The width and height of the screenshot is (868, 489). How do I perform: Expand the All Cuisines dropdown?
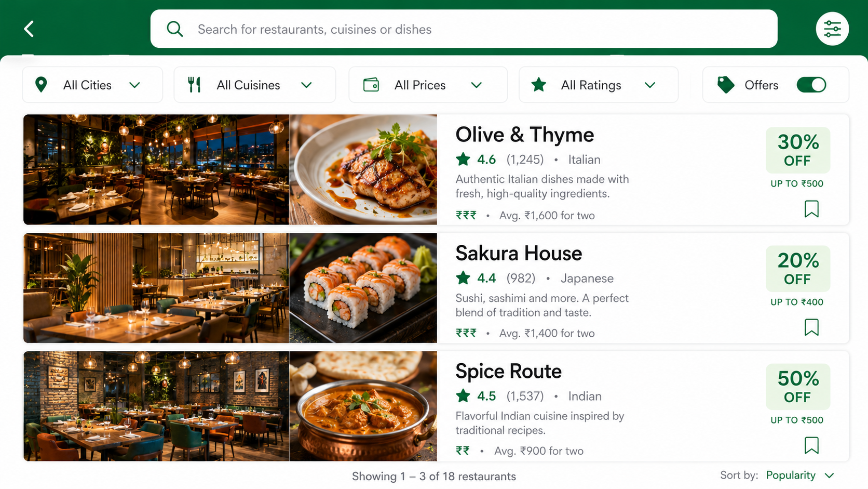[254, 85]
